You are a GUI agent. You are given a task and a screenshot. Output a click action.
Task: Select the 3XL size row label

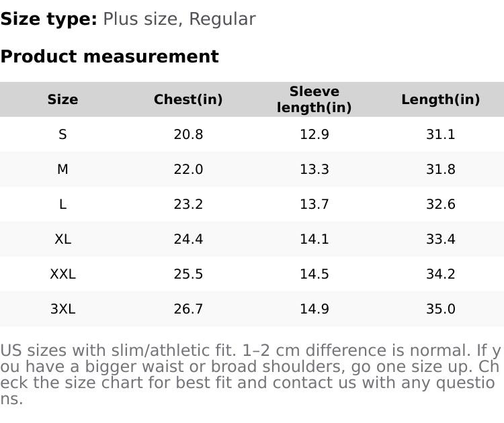tap(62, 309)
